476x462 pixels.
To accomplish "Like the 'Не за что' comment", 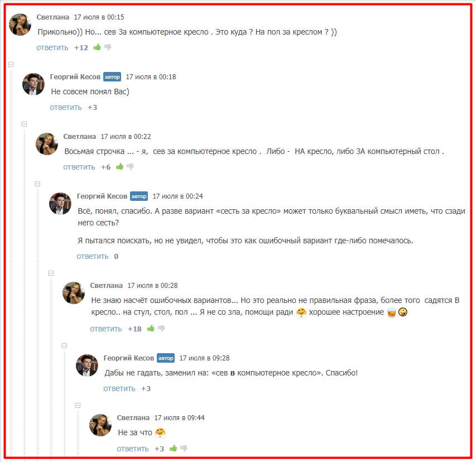I will tap(173, 448).
